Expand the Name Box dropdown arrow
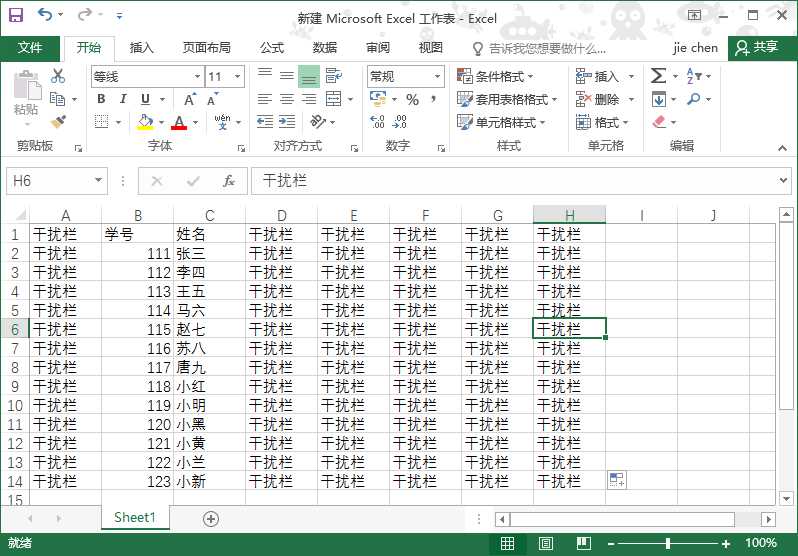 pyautogui.click(x=98, y=180)
